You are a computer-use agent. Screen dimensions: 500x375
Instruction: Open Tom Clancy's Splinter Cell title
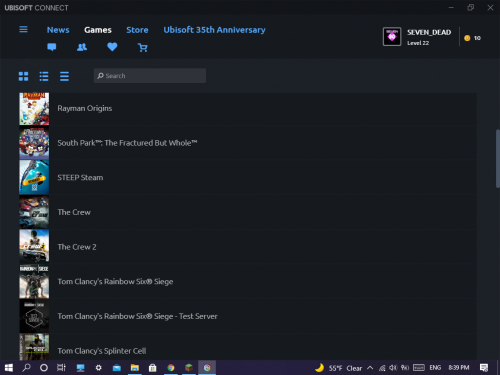coord(102,351)
